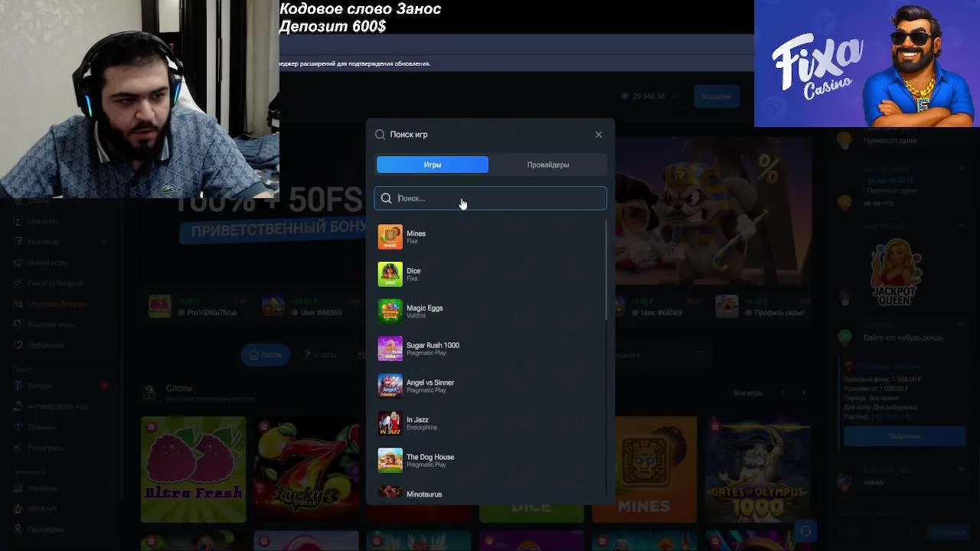Open the Lucky Streak 3 slot tile
The height and width of the screenshot is (551, 980).
(x=306, y=469)
